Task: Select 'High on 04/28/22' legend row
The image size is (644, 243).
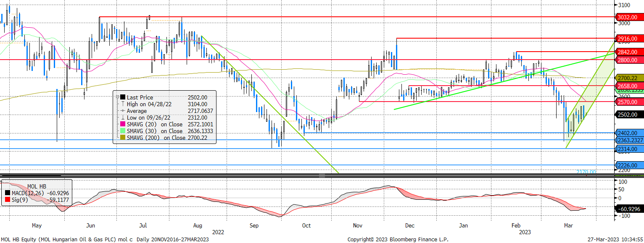Action: 149,104
